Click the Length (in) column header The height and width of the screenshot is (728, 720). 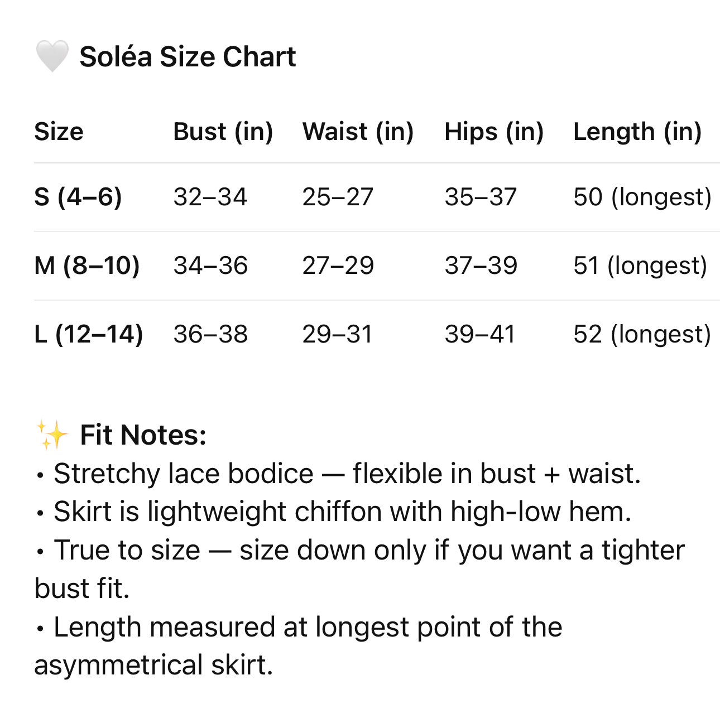click(637, 132)
